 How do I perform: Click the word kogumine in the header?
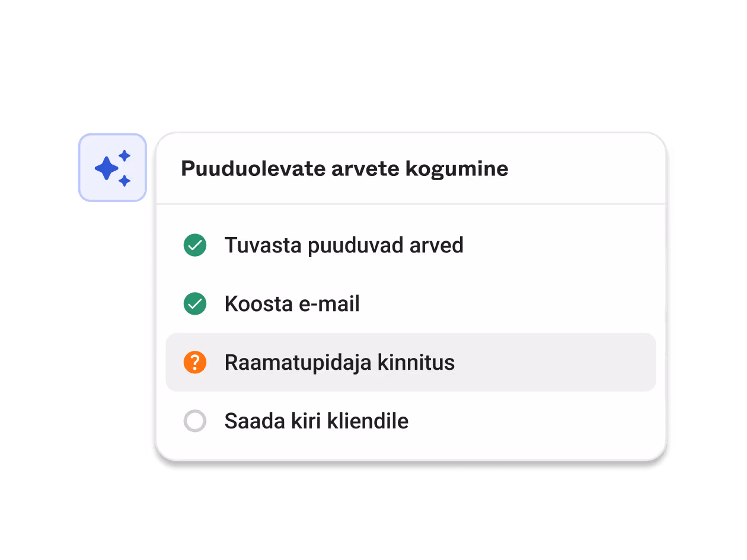pos(456,169)
